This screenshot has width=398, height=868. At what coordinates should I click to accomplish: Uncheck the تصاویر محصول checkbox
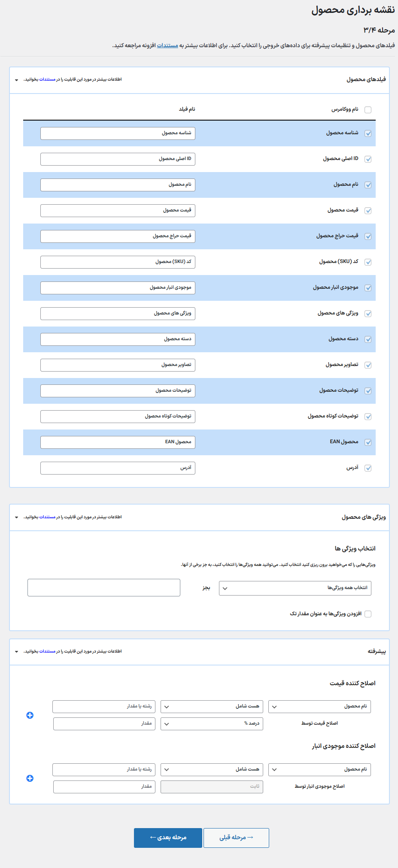[x=368, y=365]
